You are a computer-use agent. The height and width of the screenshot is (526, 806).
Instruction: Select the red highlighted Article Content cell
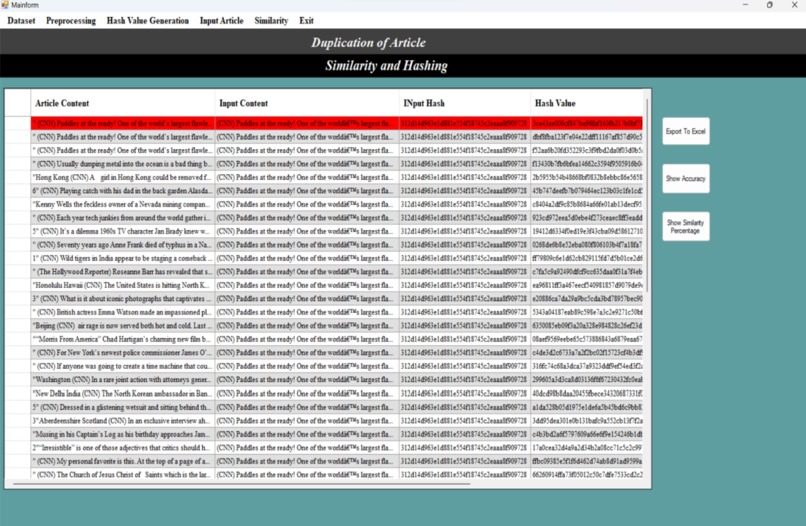(122, 123)
